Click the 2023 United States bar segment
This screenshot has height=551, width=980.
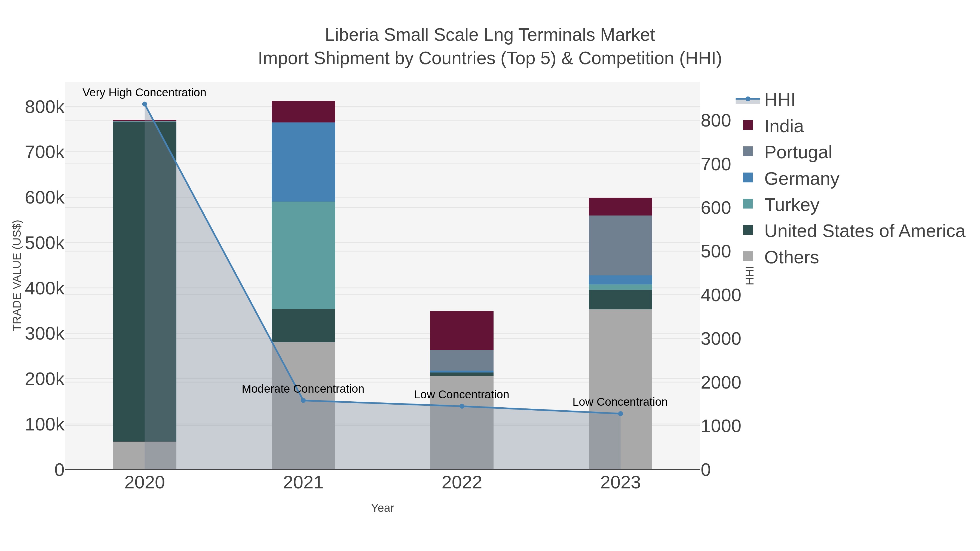[x=620, y=300]
